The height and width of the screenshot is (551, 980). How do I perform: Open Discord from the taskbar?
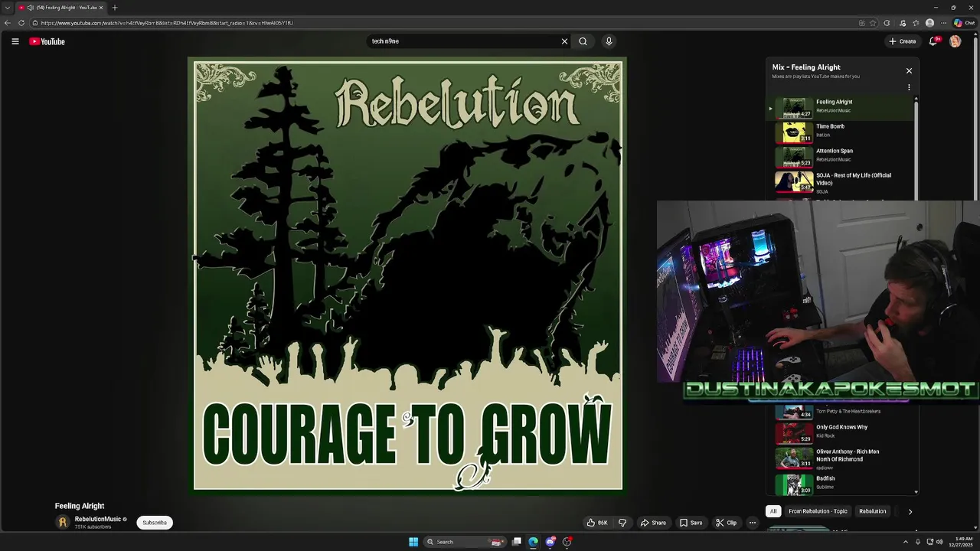550,542
